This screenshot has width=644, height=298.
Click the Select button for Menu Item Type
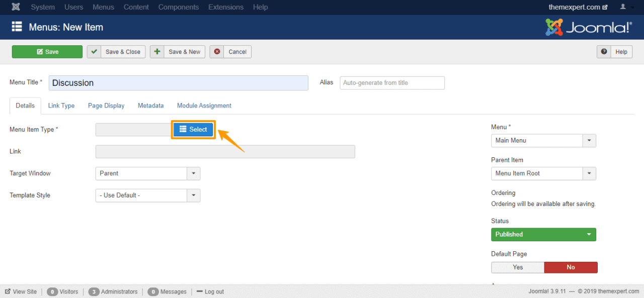[x=193, y=129]
